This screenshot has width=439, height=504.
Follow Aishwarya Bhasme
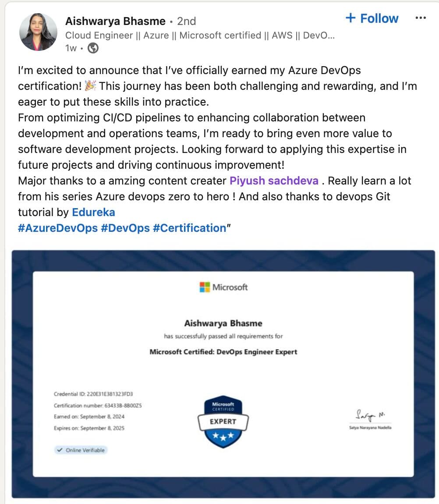[372, 18]
